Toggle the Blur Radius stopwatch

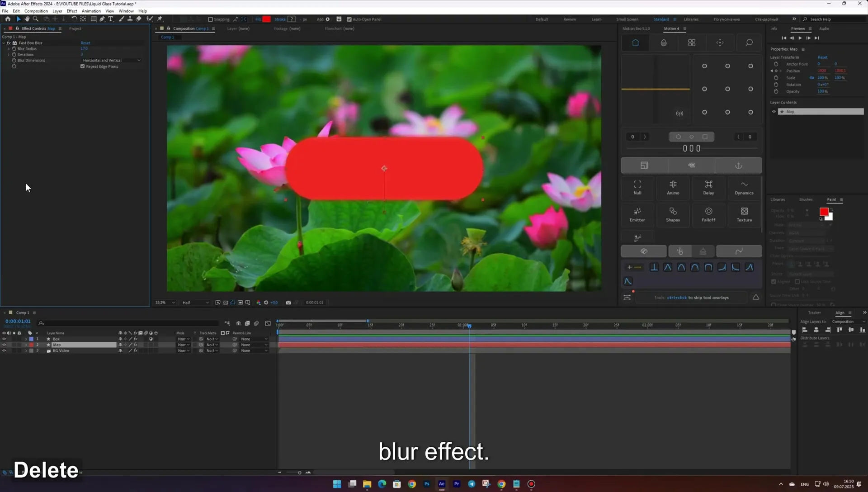click(x=14, y=49)
